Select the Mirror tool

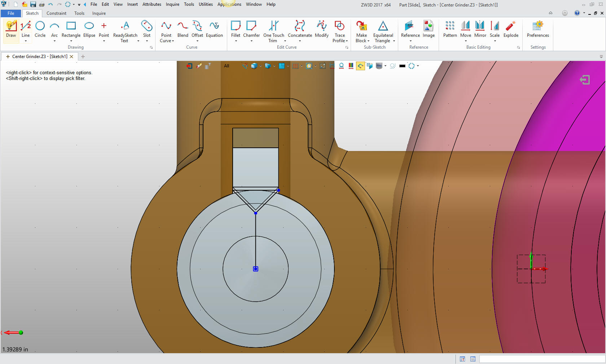(x=480, y=30)
